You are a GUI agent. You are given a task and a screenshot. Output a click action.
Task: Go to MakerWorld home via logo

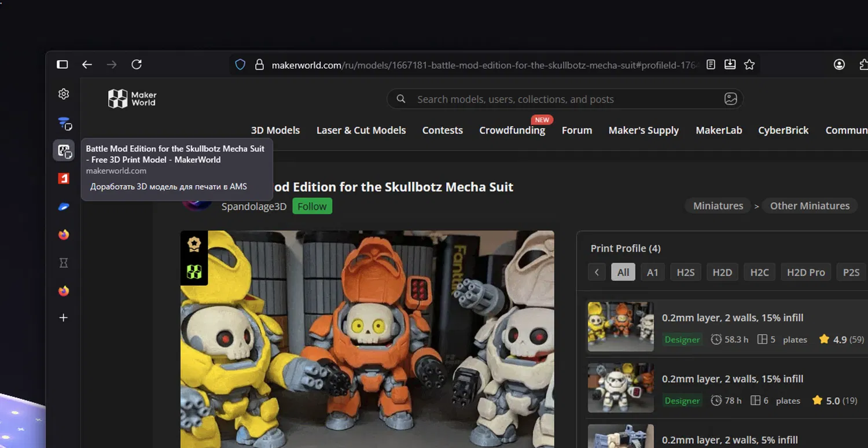(x=133, y=99)
